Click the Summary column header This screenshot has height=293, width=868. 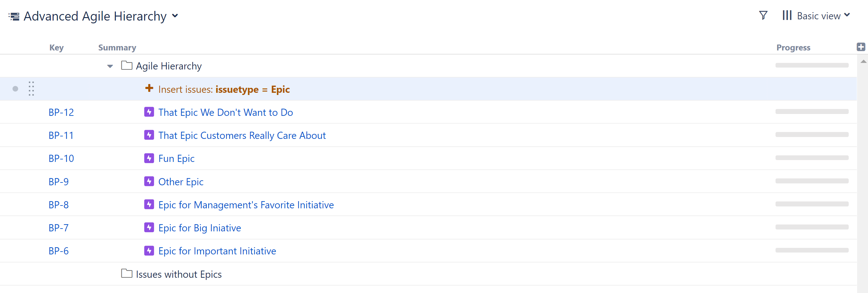pyautogui.click(x=117, y=48)
